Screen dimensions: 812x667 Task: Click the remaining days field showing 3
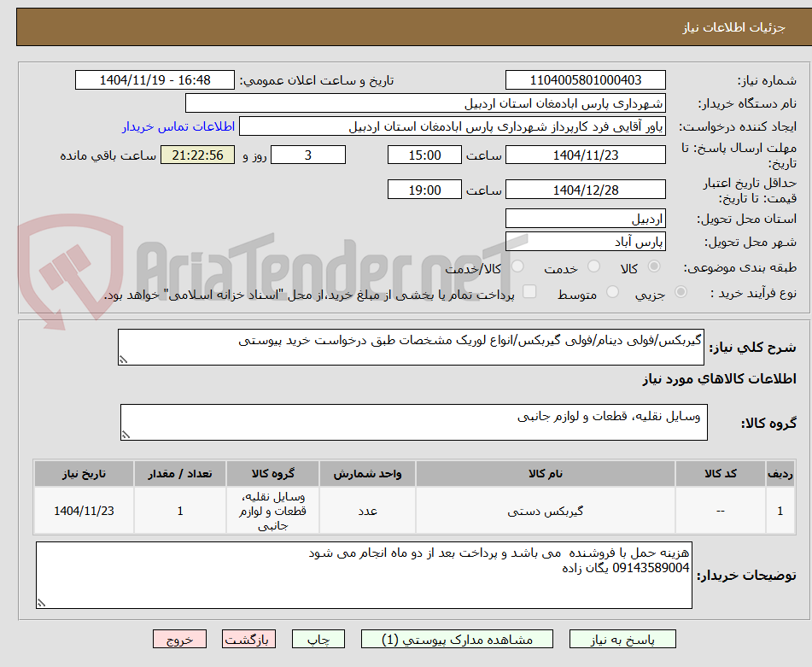[308, 155]
